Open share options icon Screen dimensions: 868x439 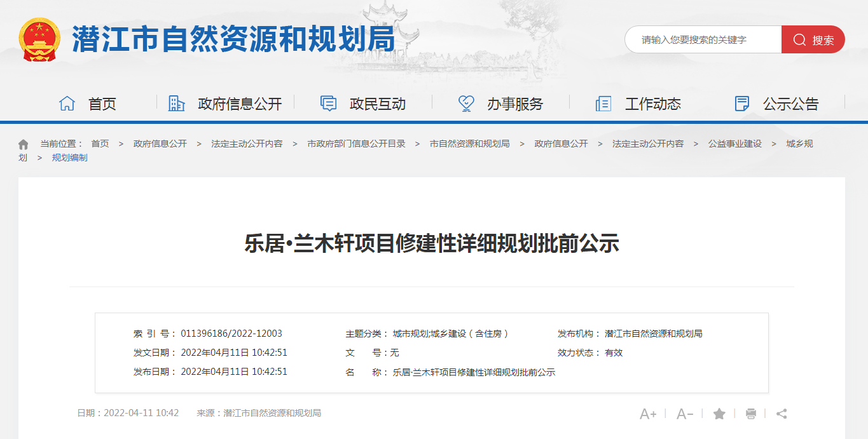coord(782,414)
